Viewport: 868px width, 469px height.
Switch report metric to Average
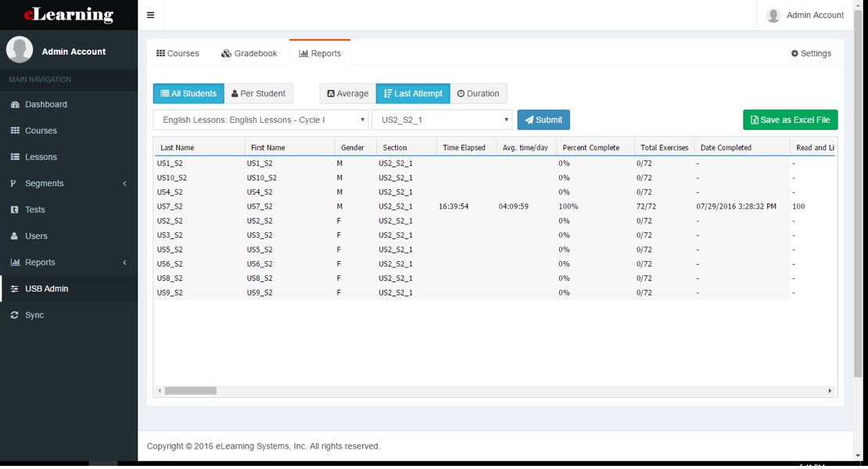point(346,93)
